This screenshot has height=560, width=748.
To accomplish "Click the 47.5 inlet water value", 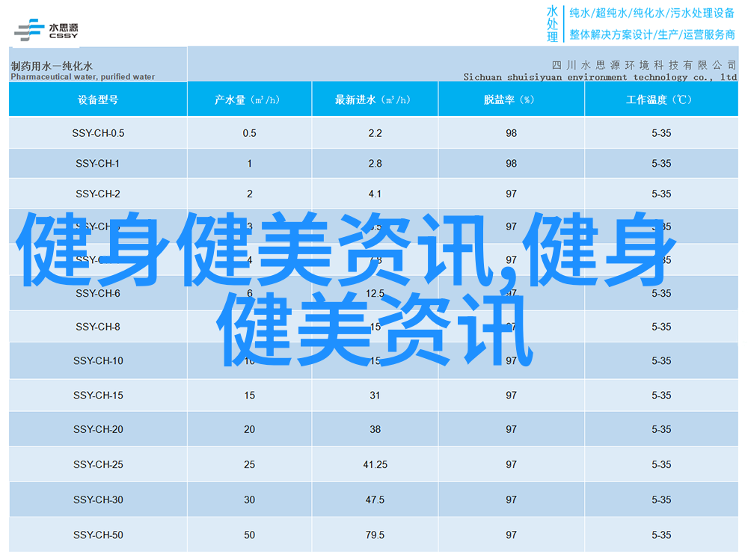I will pos(375,499).
